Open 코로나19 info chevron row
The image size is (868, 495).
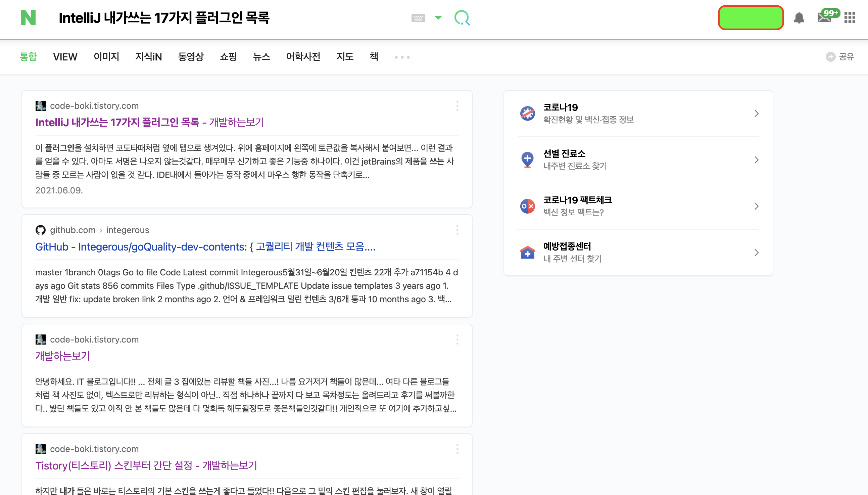pos(756,114)
